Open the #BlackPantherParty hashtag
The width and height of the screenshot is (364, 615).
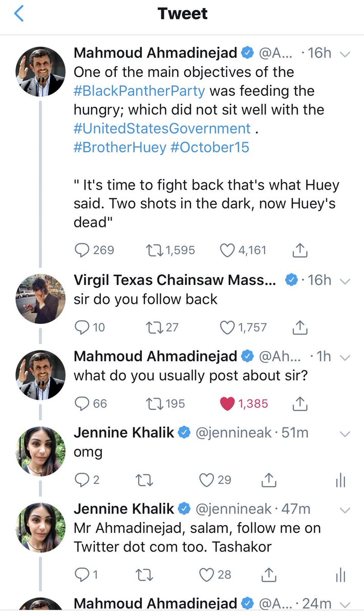pos(139,91)
